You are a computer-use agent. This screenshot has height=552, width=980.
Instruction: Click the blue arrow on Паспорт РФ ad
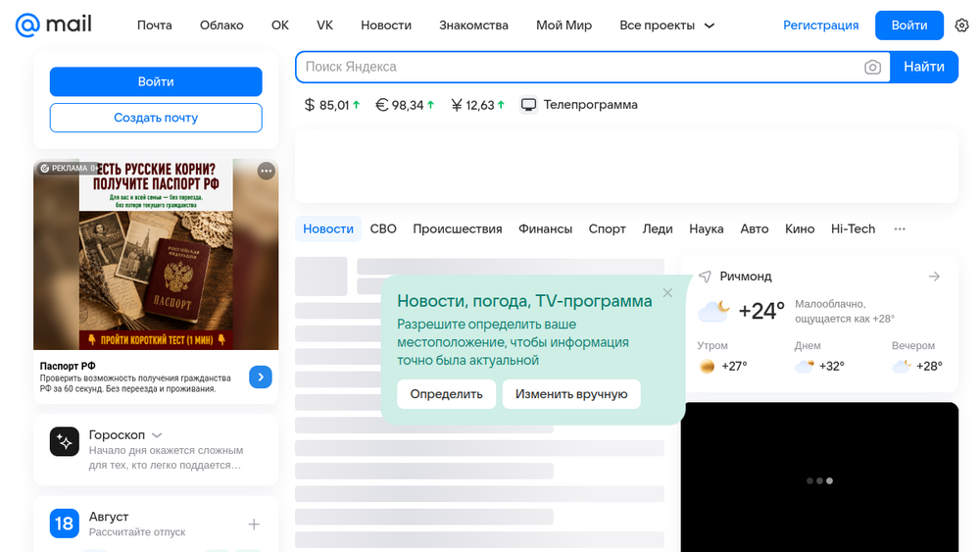coord(261,376)
